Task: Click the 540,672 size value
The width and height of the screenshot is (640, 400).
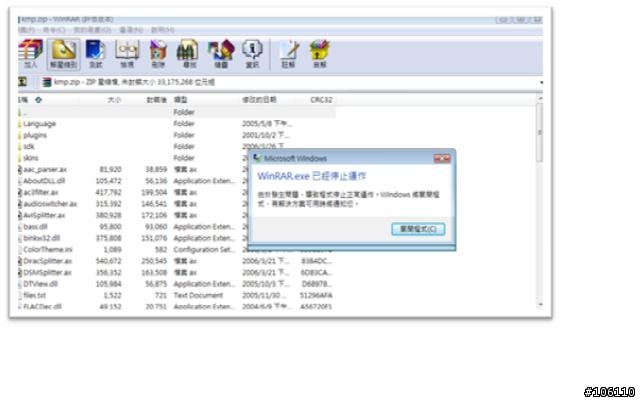Action: 108,261
